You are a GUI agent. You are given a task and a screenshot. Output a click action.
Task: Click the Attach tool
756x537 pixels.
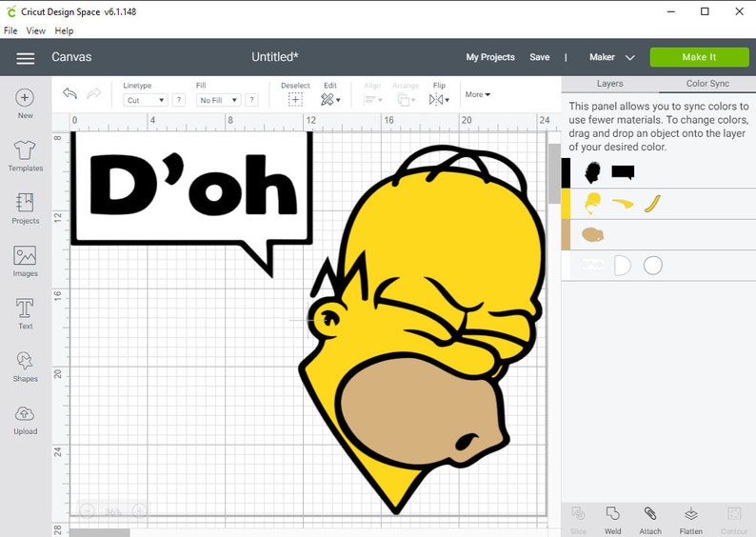(650, 520)
